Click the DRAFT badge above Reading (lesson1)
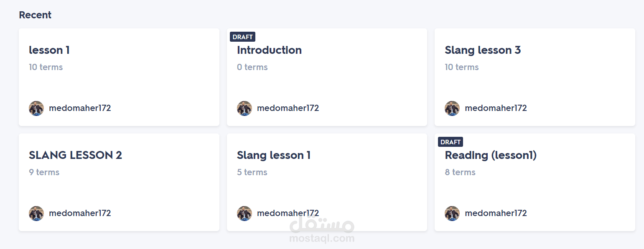Image resolution: width=644 pixels, height=249 pixels. [451, 142]
